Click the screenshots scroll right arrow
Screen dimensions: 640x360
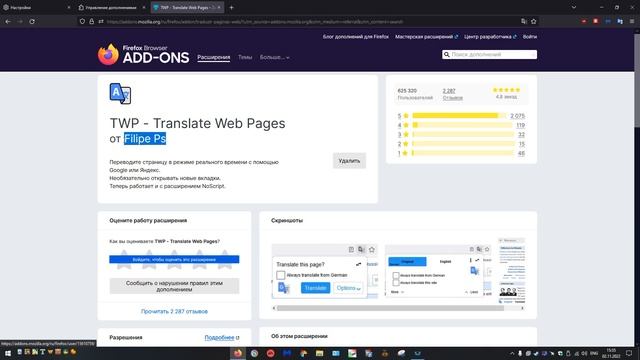[x=522, y=308]
